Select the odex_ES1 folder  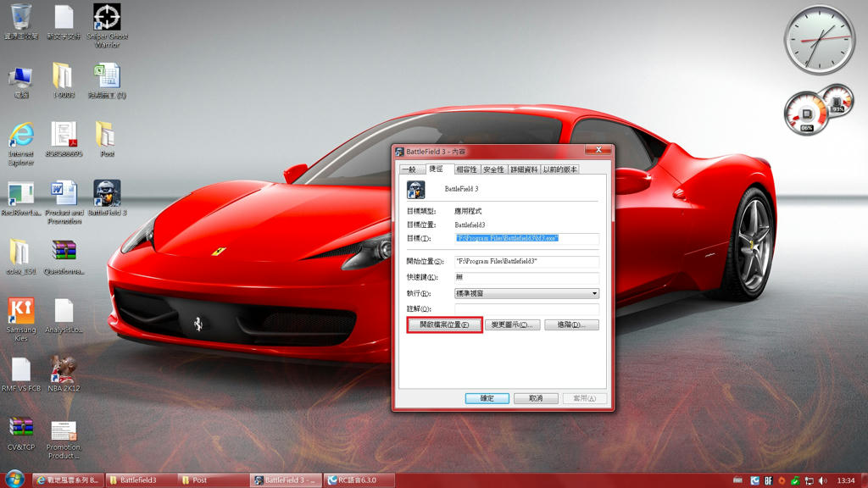coord(21,257)
